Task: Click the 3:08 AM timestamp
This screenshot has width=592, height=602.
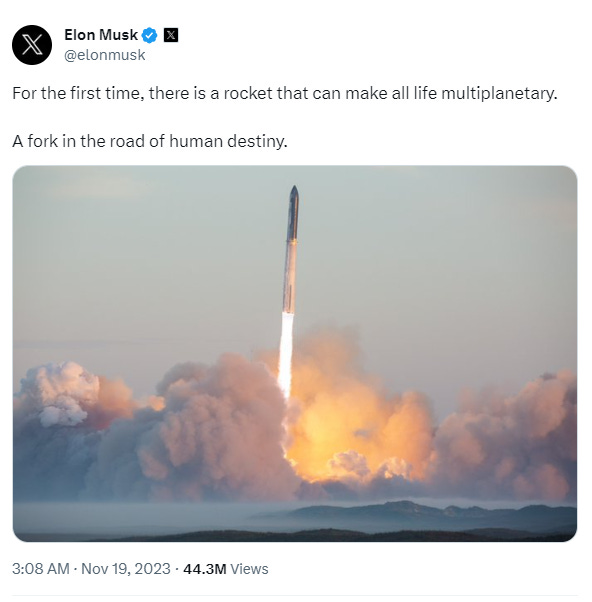Action: click(x=41, y=569)
